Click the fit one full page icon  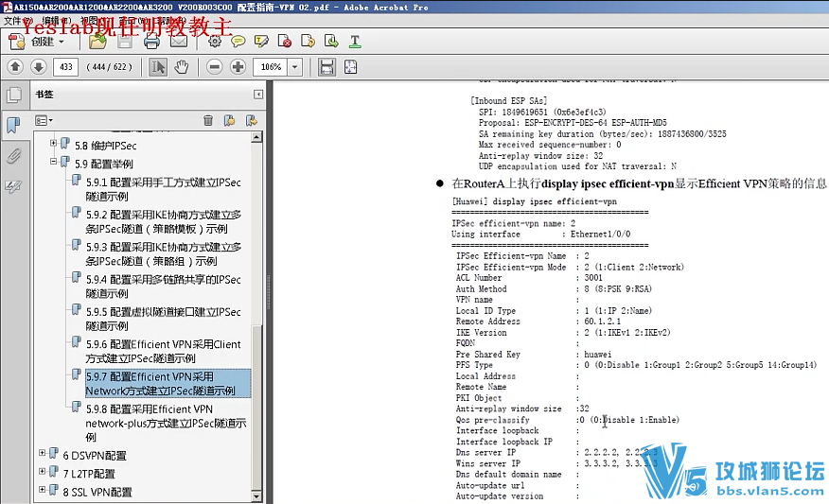(x=350, y=67)
